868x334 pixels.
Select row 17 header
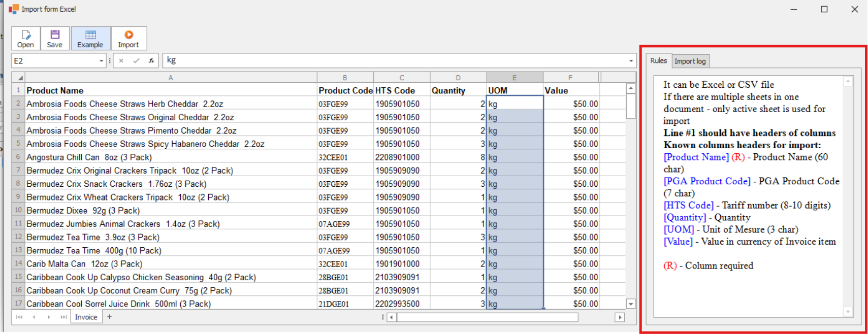tap(19, 304)
